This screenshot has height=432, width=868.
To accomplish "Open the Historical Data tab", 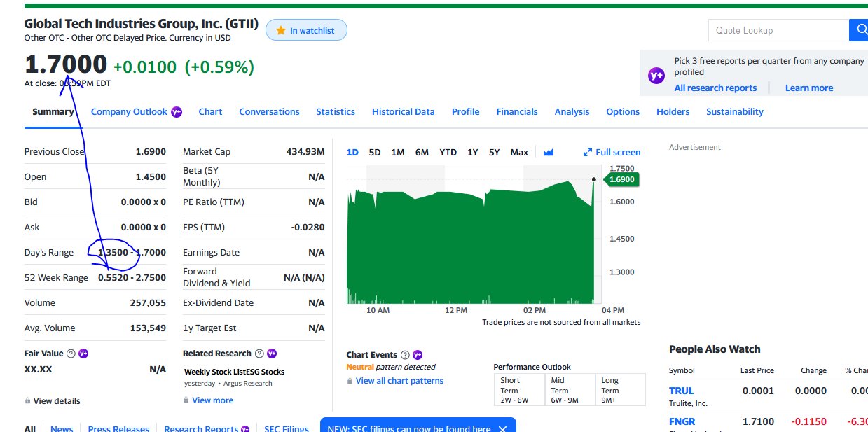I will [x=404, y=112].
